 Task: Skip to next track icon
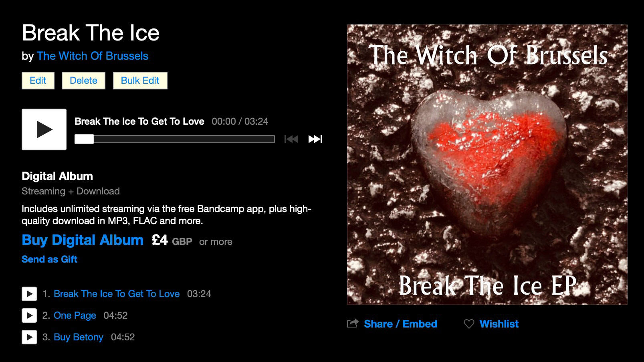[315, 139]
